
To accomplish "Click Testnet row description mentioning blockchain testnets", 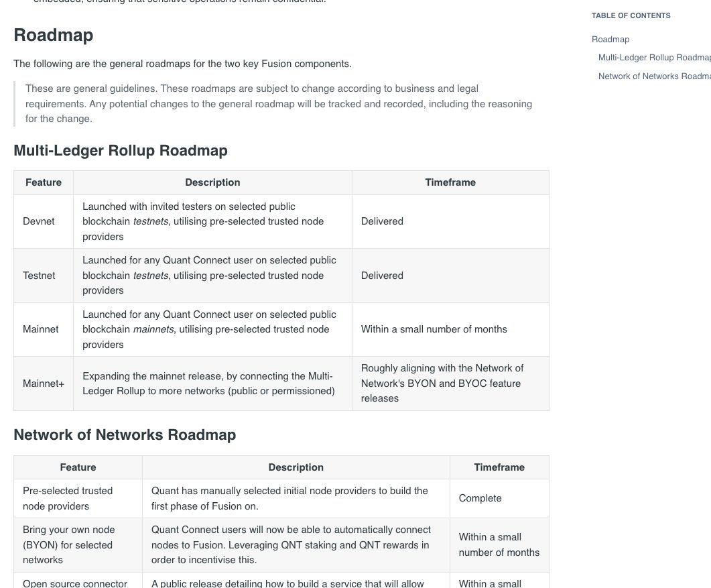I will click(x=212, y=276).
